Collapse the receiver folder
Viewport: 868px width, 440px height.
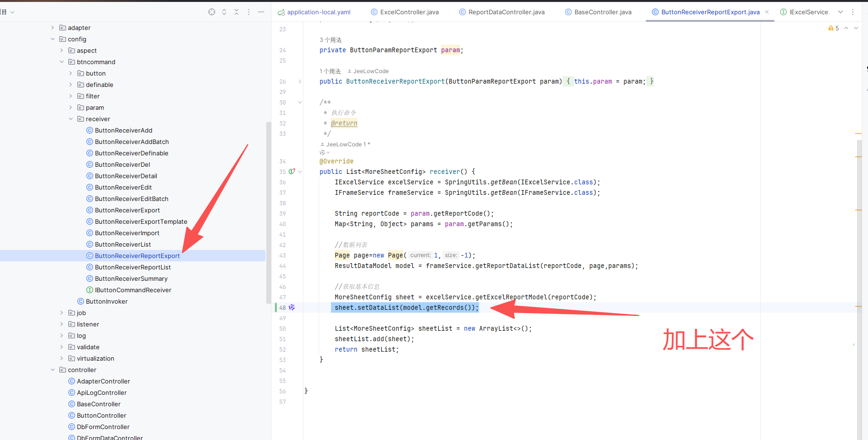(71, 119)
